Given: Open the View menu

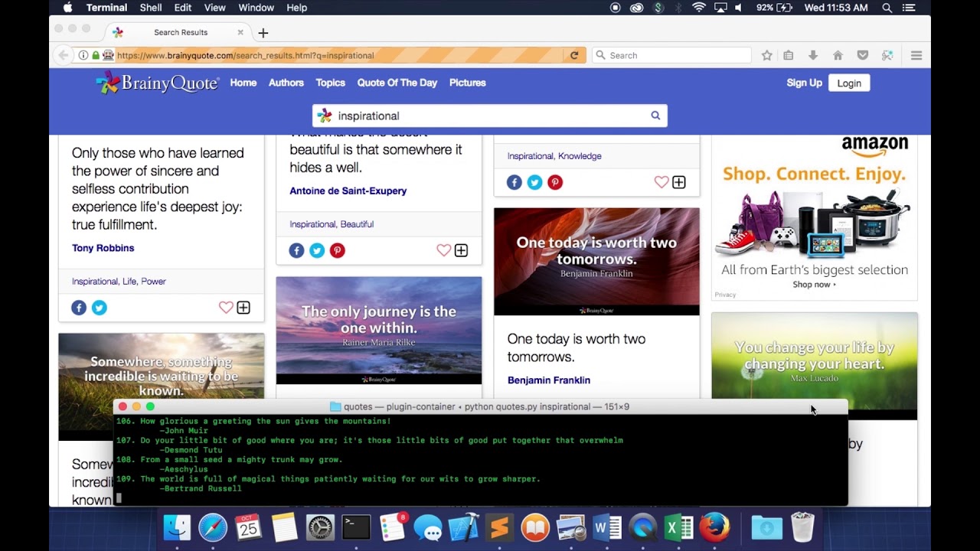Looking at the screenshot, I should [214, 8].
